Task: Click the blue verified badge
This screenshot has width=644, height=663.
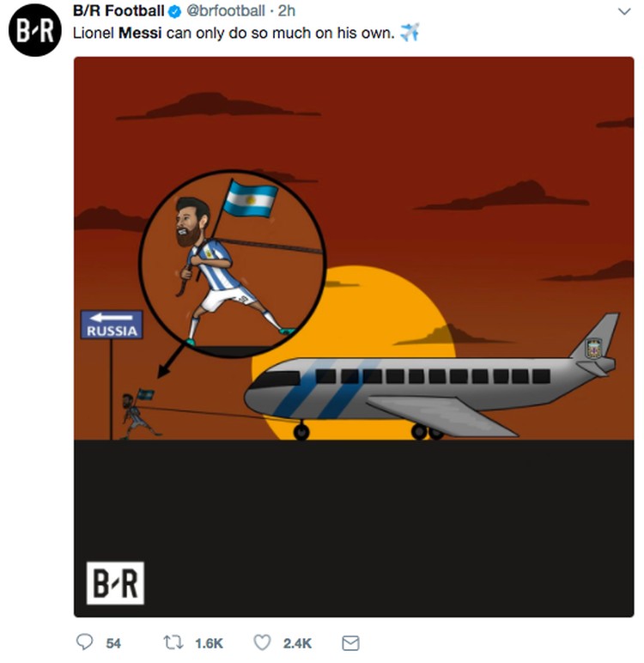Action: click(x=175, y=12)
